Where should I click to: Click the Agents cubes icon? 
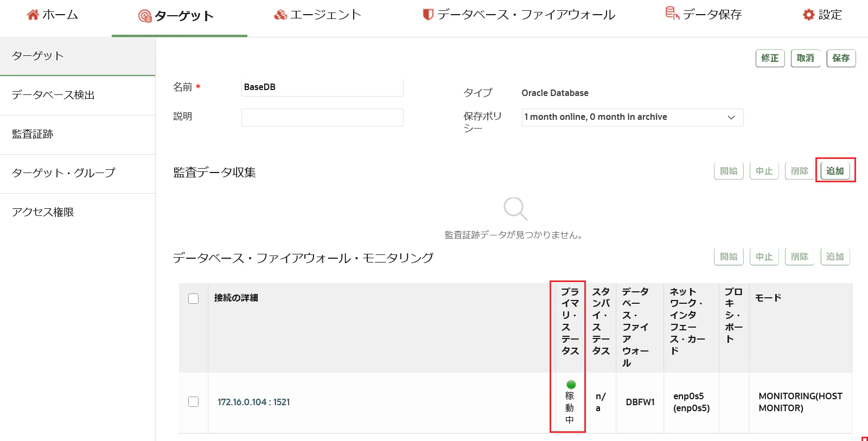click(280, 15)
